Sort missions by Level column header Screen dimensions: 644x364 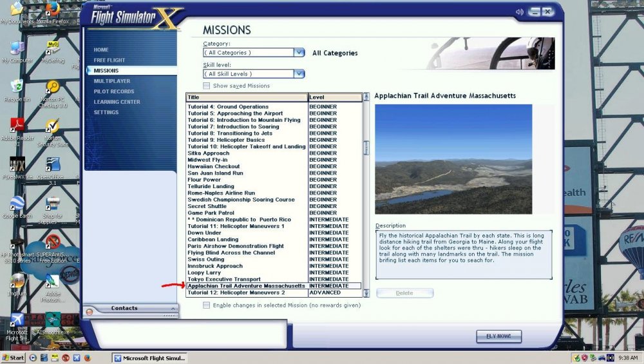(335, 97)
